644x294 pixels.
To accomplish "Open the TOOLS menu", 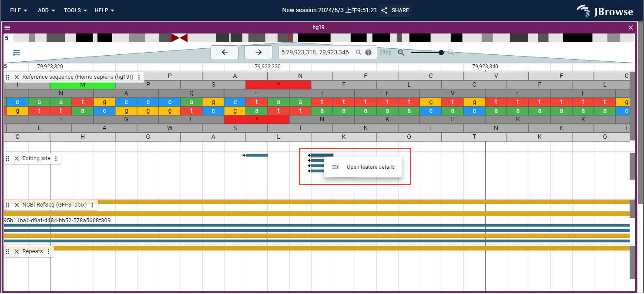I will [75, 10].
